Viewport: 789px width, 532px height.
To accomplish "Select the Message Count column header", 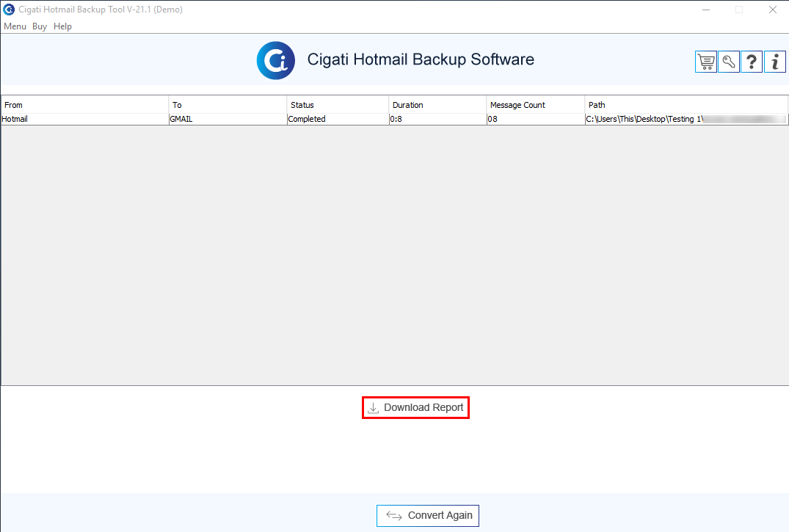I will click(x=536, y=105).
